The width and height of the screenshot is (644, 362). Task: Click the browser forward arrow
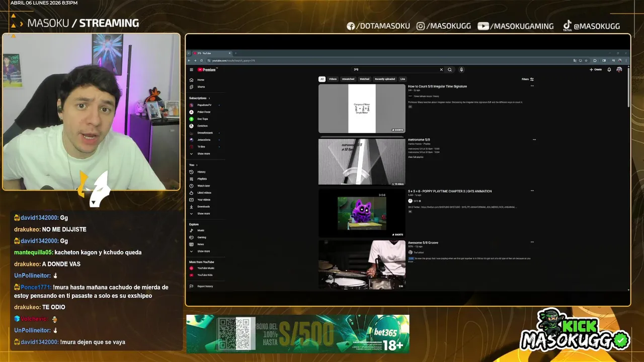pos(195,60)
